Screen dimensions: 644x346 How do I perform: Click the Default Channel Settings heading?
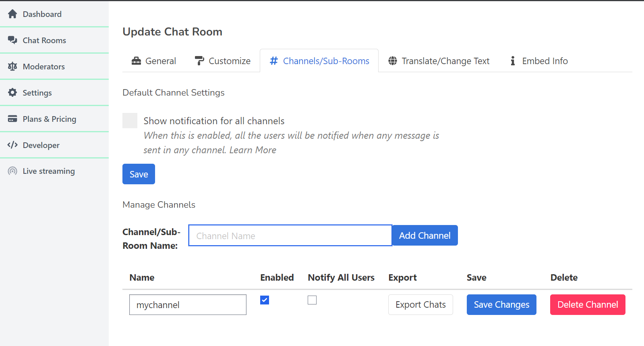174,92
